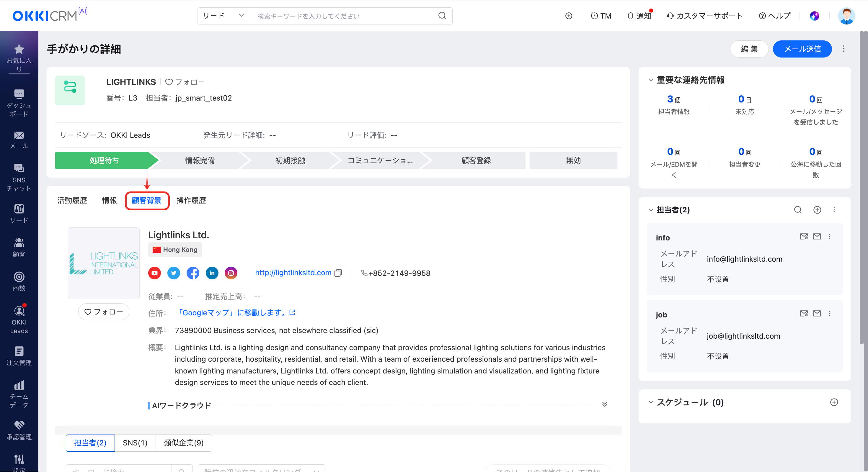Toggle フォロー next to LIGHTLINKS title

click(x=185, y=82)
